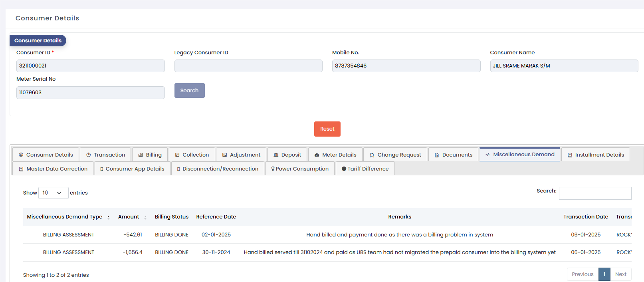
Task: Click the amount -1,656.4 cell
Action: coord(133,252)
